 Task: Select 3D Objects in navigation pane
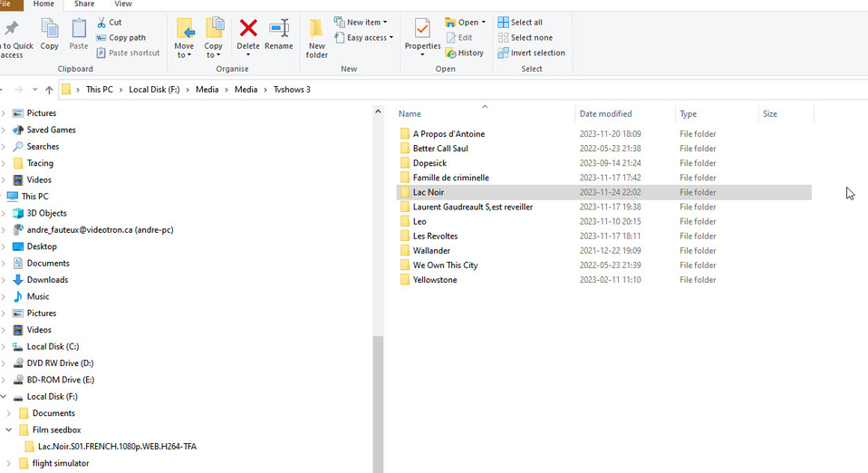[46, 213]
